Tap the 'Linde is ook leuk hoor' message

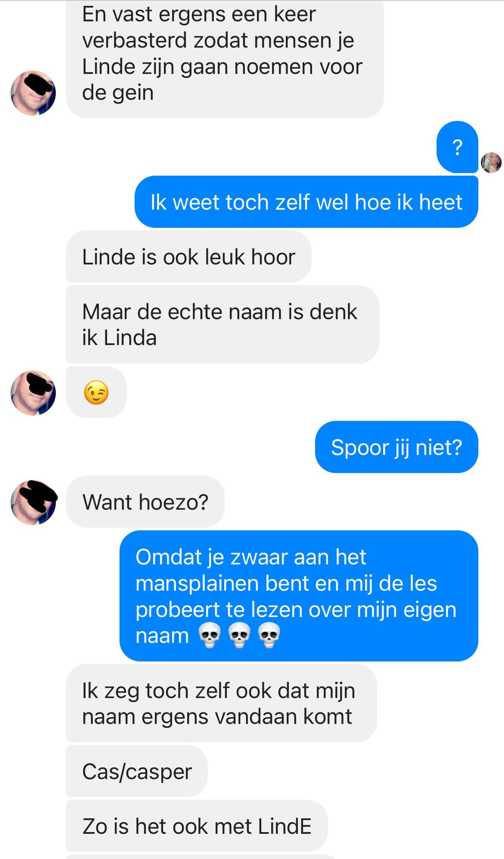189,256
